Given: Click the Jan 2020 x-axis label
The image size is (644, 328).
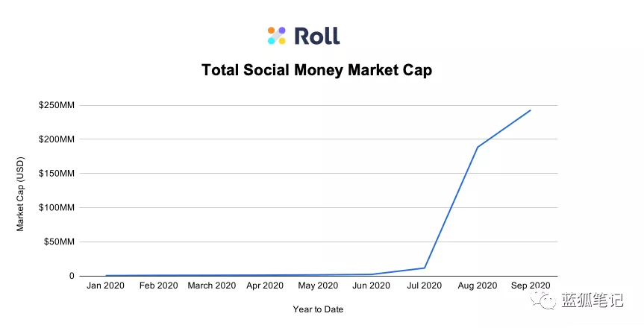Looking at the screenshot, I should click(106, 286).
